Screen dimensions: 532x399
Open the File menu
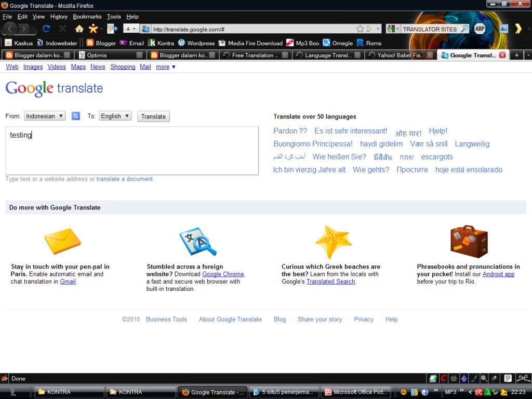(7, 17)
